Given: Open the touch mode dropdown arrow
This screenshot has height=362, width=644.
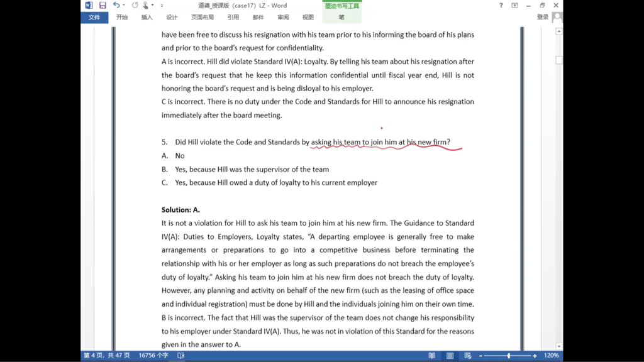Looking at the screenshot, I should (152, 5).
